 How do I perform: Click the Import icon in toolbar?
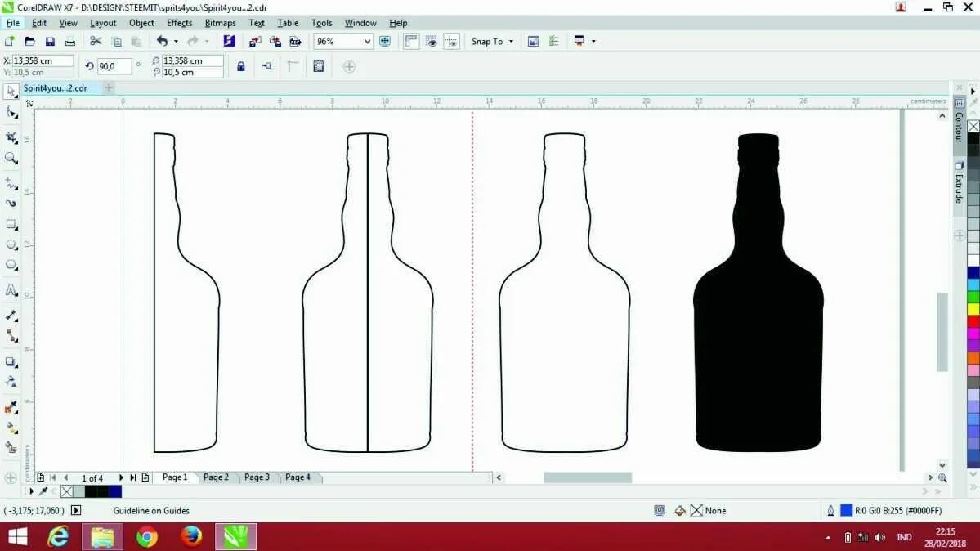[254, 41]
